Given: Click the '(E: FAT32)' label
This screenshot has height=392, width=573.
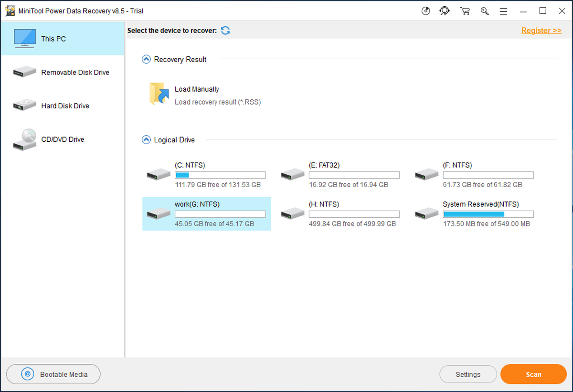Looking at the screenshot, I should point(324,165).
